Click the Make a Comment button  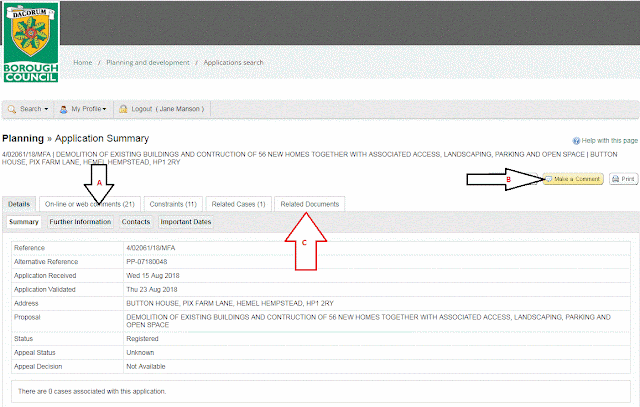click(x=573, y=179)
